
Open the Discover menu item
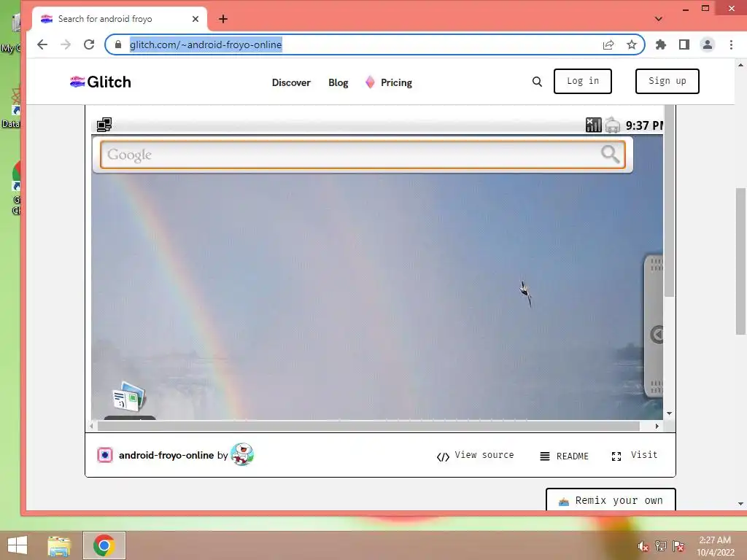pos(291,82)
